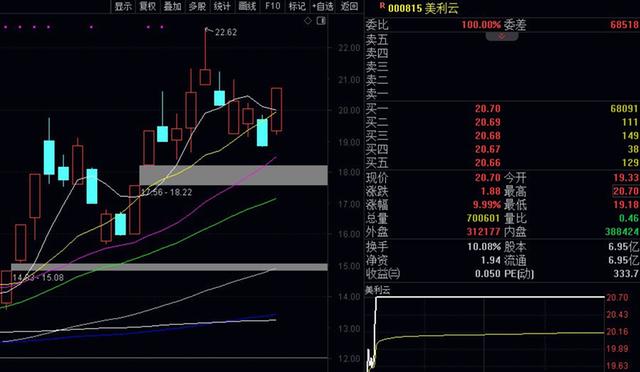Image resolution: width=640 pixels, height=372 pixels.
Task: Click 现价 value 20.70
Action: click(x=488, y=178)
